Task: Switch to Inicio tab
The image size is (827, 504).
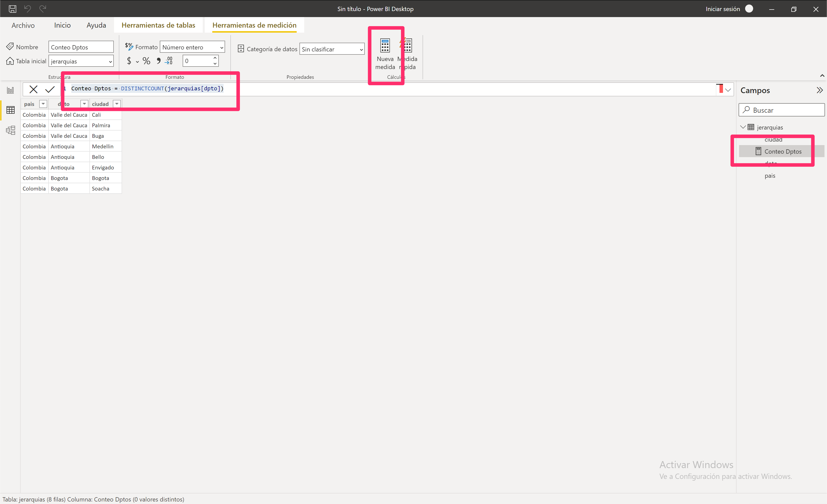Action: tap(63, 25)
